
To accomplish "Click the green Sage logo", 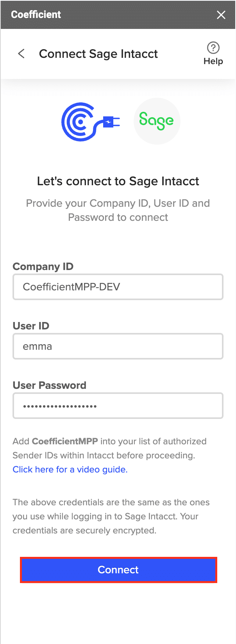I will (x=157, y=121).
